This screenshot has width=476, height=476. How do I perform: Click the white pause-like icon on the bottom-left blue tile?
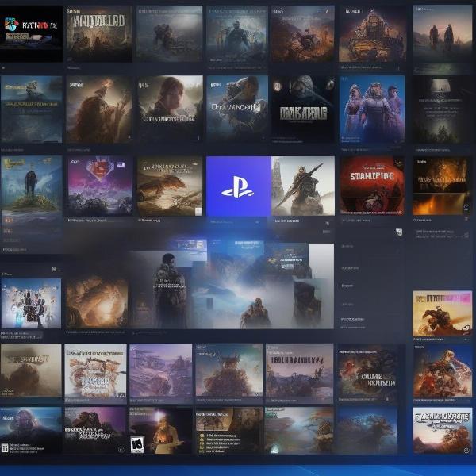pos(5,447)
